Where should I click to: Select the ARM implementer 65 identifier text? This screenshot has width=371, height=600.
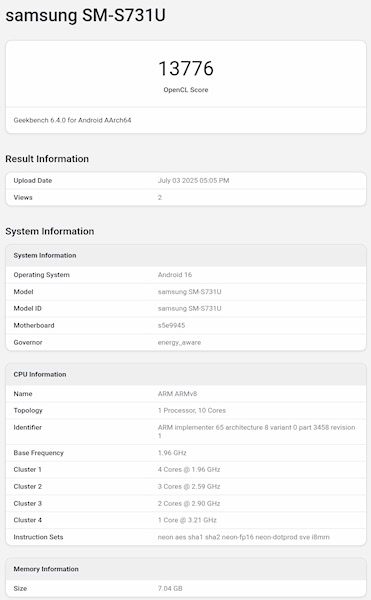click(x=256, y=432)
